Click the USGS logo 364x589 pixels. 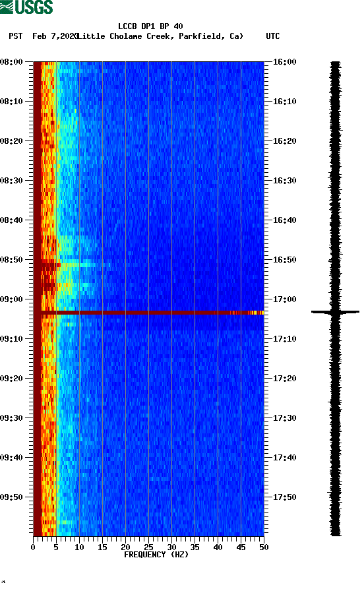[x=26, y=7]
